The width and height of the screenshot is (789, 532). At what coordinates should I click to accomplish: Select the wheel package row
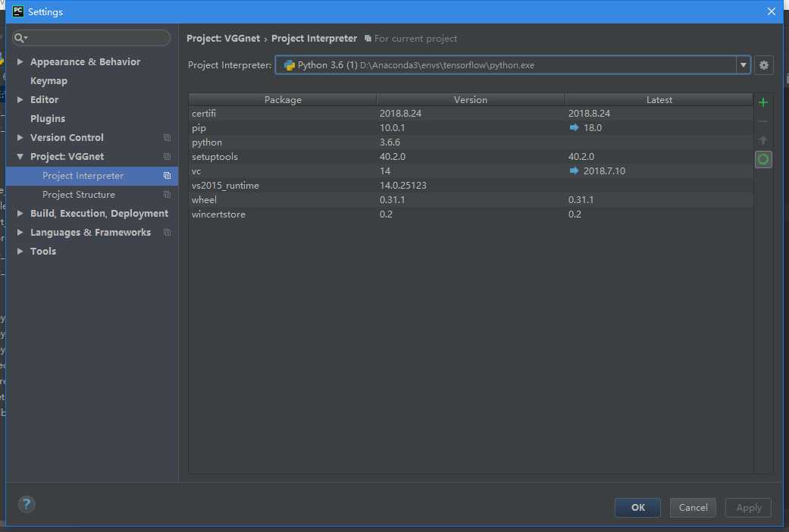(x=471, y=200)
